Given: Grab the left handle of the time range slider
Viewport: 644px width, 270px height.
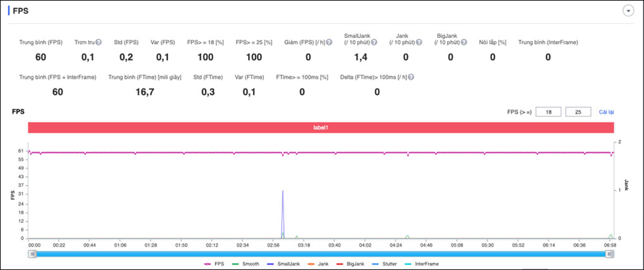Looking at the screenshot, I should [32, 254].
